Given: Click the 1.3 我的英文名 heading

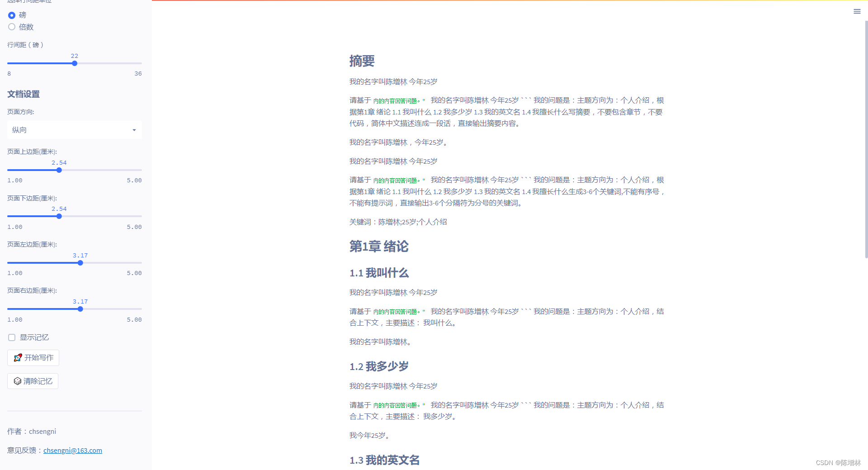Looking at the screenshot, I should [x=384, y=461].
